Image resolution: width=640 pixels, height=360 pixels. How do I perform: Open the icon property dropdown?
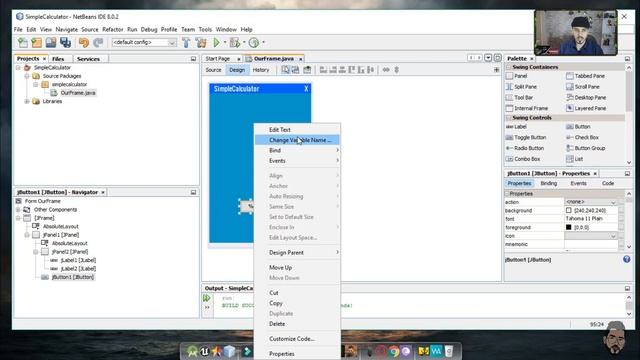[613, 236]
